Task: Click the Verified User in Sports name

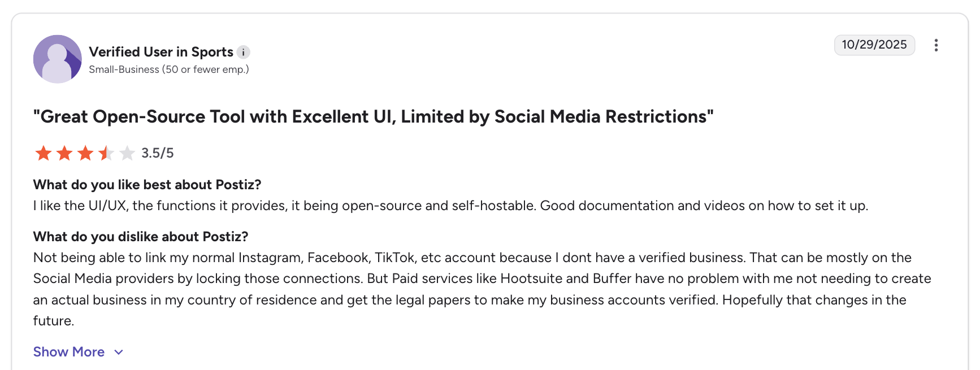Action: click(x=161, y=51)
